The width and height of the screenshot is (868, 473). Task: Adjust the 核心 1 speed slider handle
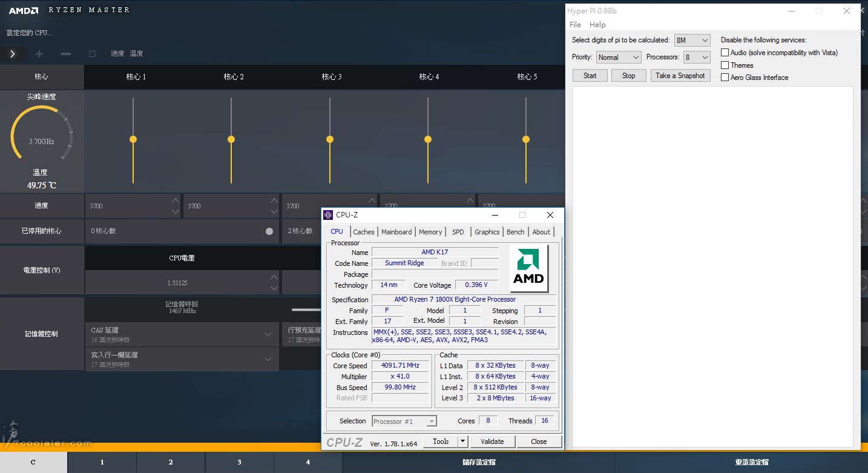tap(133, 139)
